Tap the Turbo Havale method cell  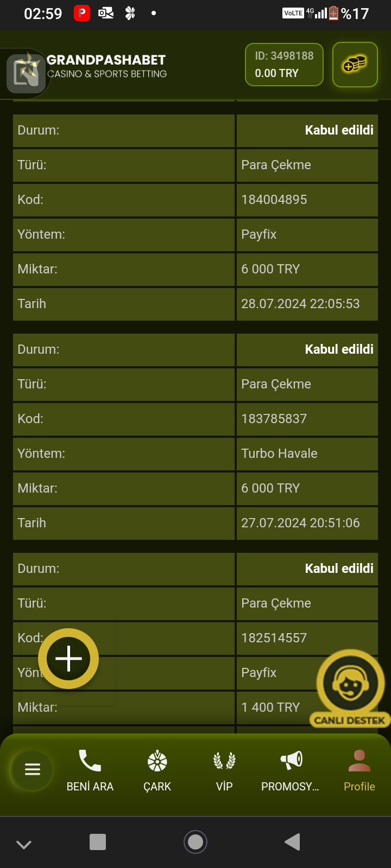pos(280,454)
